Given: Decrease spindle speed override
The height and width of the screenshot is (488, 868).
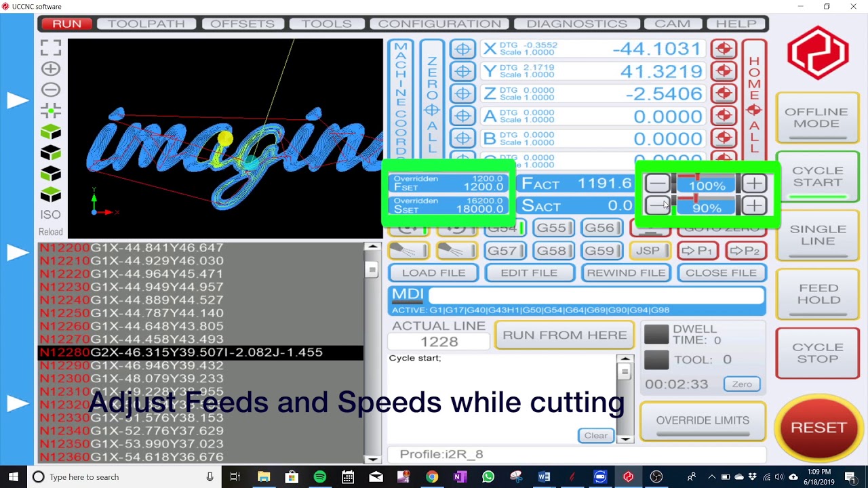Looking at the screenshot, I should pyautogui.click(x=657, y=205).
